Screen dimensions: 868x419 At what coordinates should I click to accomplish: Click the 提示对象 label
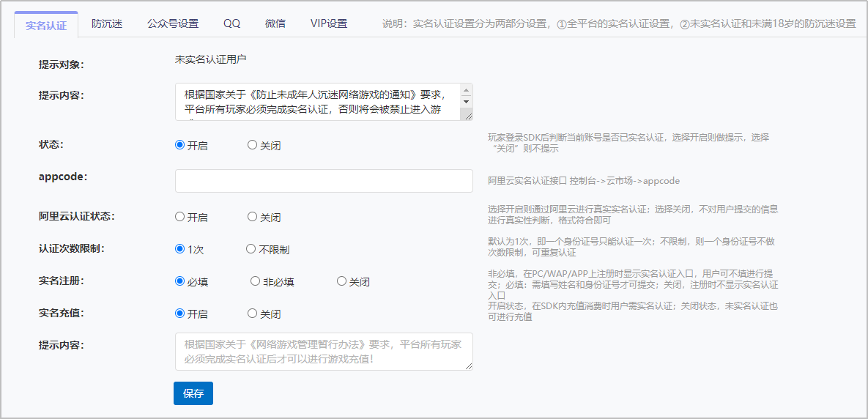click(61, 64)
